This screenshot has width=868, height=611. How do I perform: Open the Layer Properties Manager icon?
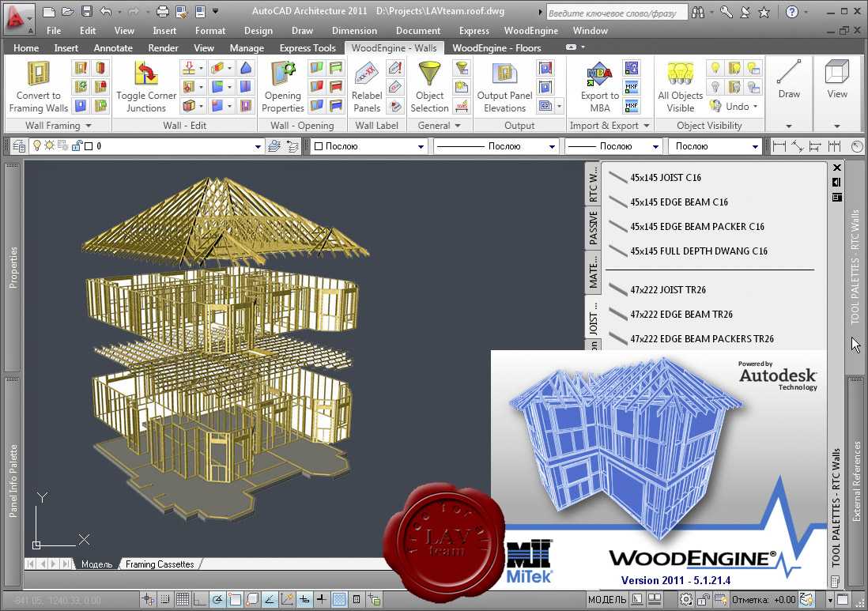(x=19, y=146)
